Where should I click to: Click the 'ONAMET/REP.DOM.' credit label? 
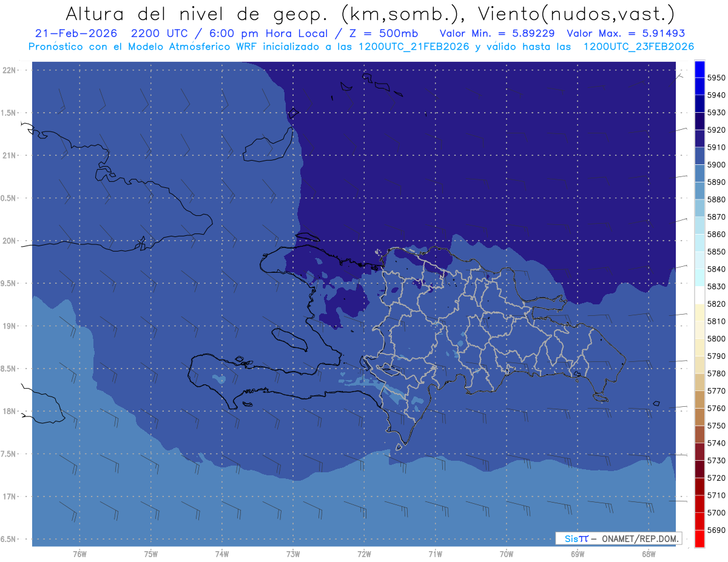tap(639, 538)
